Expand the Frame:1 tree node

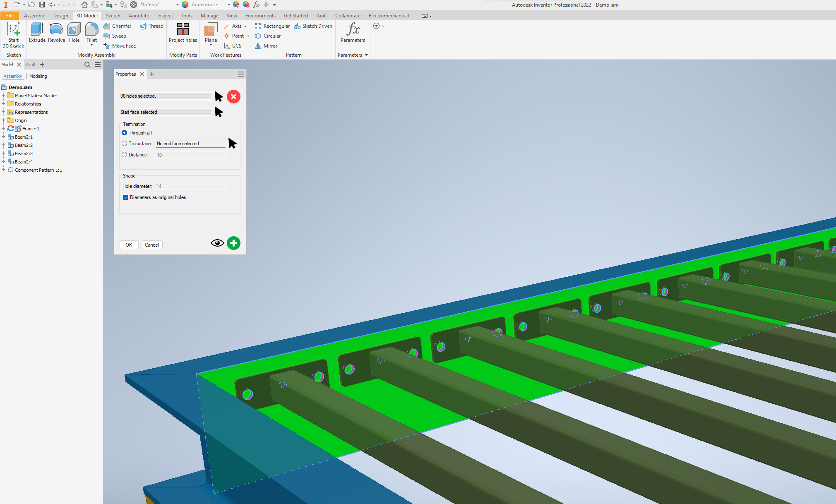[x=3, y=129]
